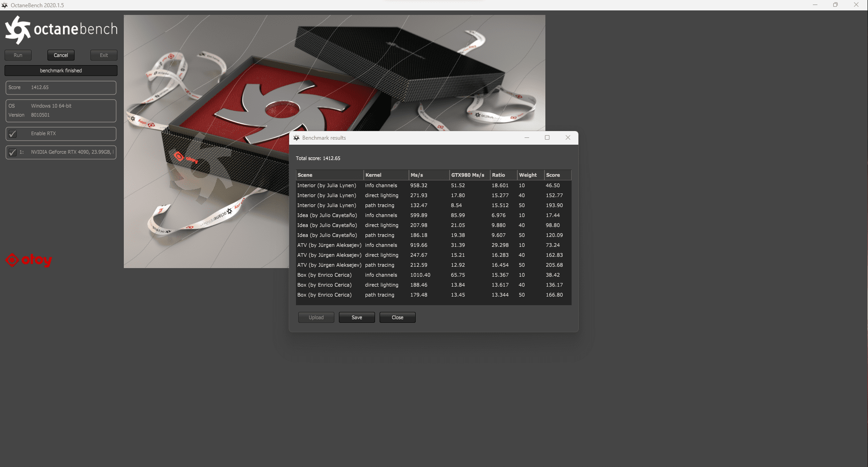Click the Run button
Viewport: 868px width, 467px height.
tap(18, 55)
